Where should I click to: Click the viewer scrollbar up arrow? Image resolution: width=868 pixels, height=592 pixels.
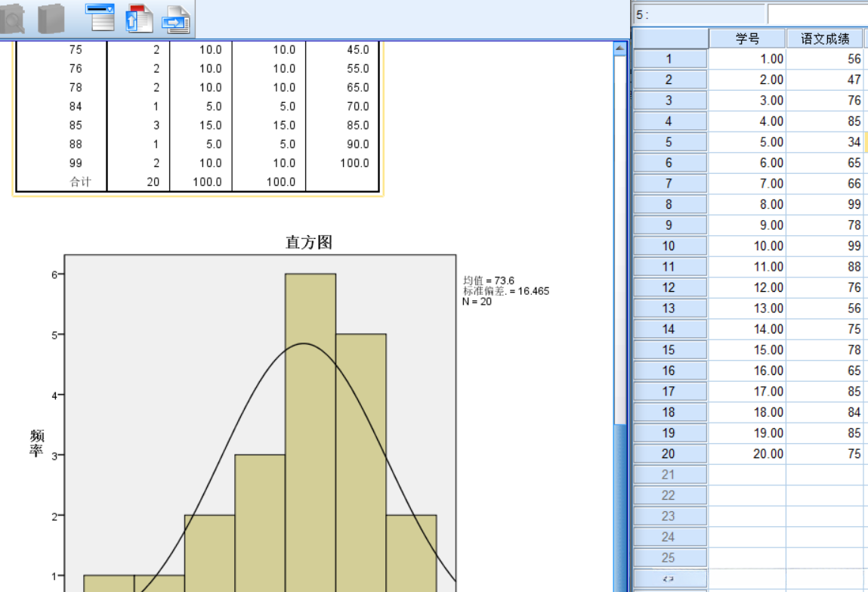[x=620, y=48]
